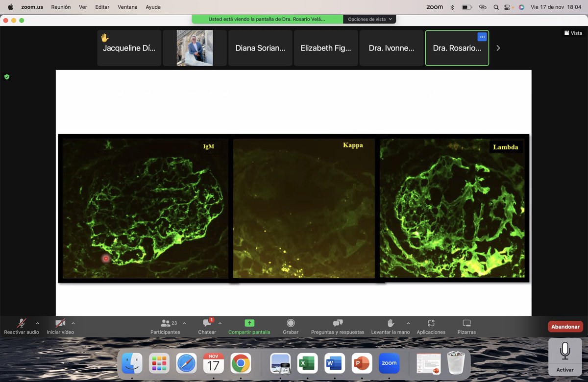Open Microsoft Word from the Dock
588x382 pixels.
click(x=335, y=363)
